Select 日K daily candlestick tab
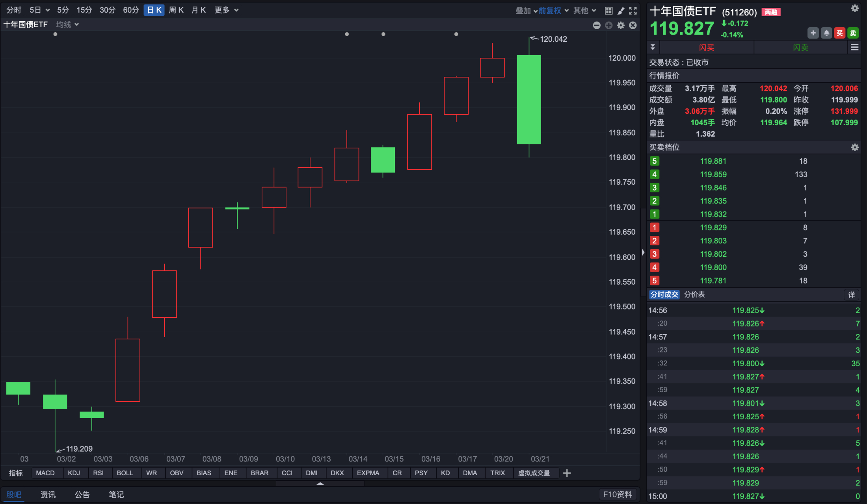 (x=154, y=10)
